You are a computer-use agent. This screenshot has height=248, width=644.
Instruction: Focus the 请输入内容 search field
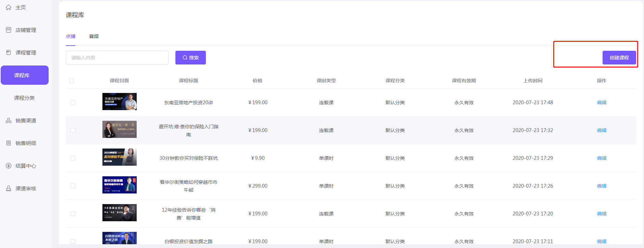[117, 58]
